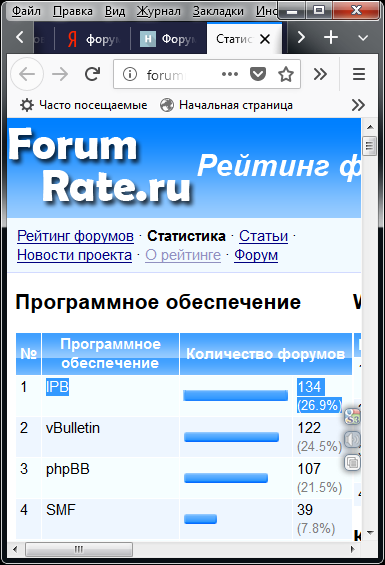This screenshot has height=565, width=385.
Task: Expand the toolbar overflow chevron
Action: 320,74
